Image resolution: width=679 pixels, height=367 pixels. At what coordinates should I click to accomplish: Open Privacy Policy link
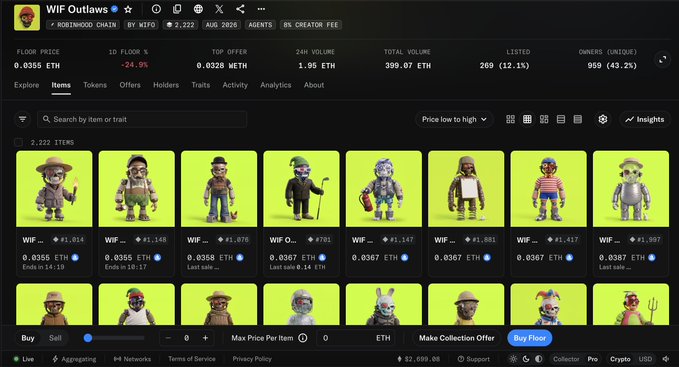pyautogui.click(x=252, y=359)
